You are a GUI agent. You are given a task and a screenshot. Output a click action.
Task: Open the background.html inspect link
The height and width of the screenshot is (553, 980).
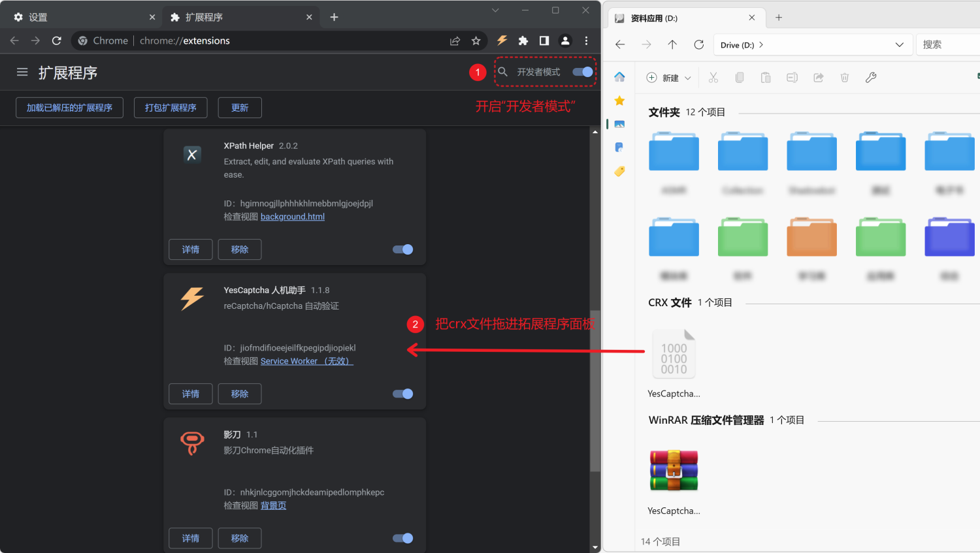pyautogui.click(x=293, y=217)
